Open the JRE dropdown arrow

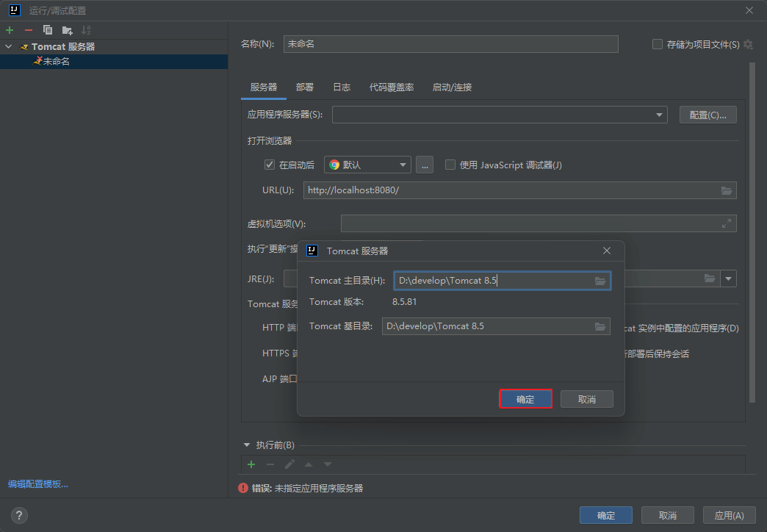point(728,279)
